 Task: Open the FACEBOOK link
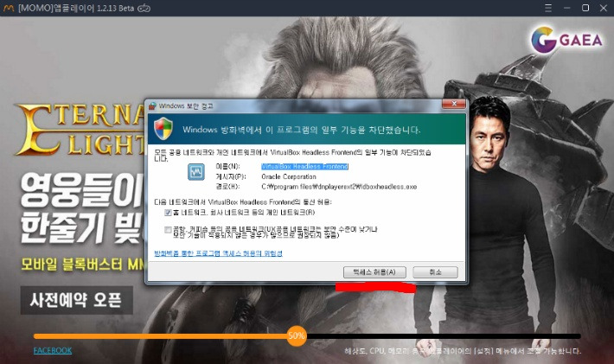[53, 350]
